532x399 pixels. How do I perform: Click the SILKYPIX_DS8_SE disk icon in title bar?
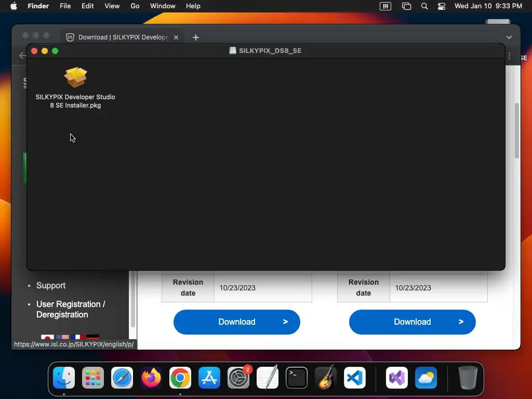[x=233, y=50]
